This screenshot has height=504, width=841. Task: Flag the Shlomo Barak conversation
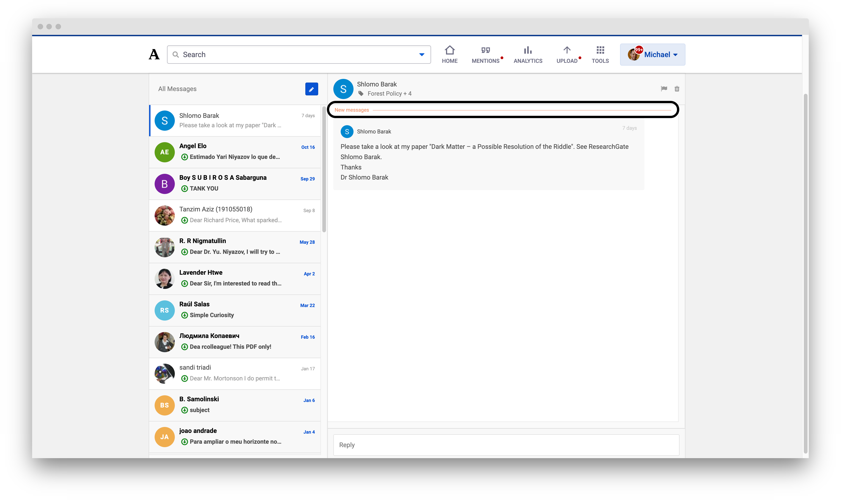664,89
